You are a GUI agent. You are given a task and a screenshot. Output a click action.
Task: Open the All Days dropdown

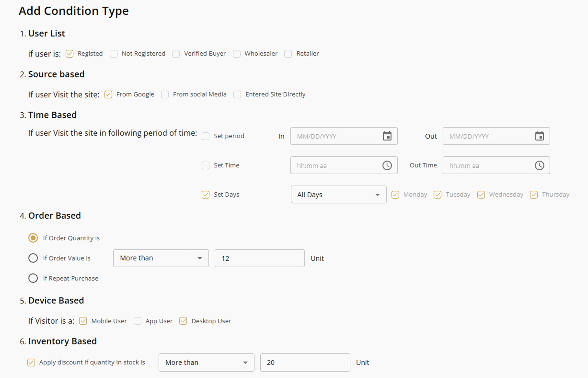338,194
